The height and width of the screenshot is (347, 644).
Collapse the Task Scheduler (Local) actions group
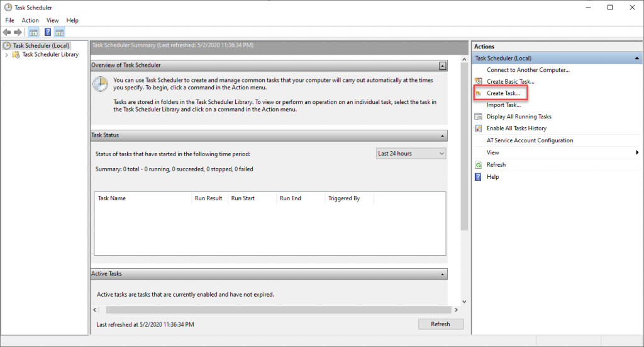click(x=637, y=59)
